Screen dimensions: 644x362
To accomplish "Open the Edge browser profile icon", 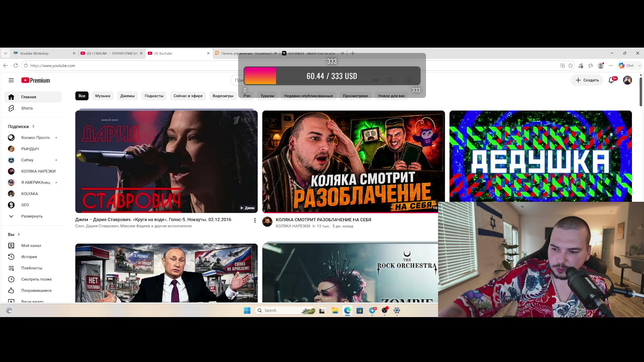I will (601, 66).
